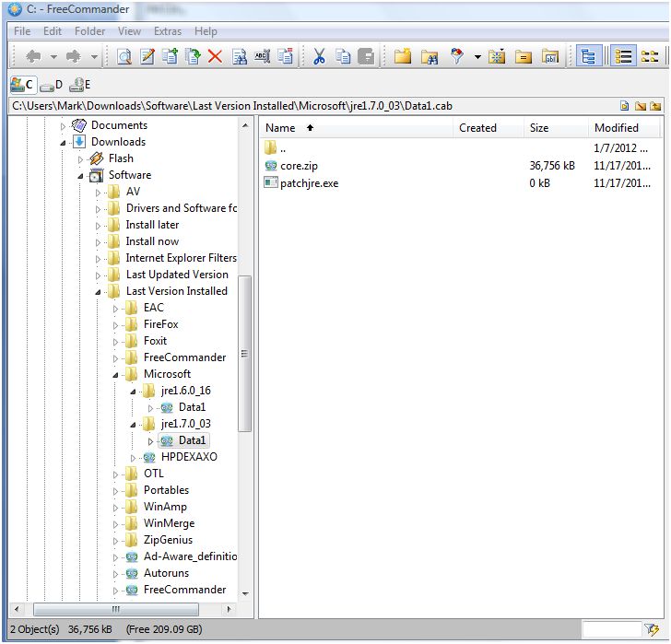The width and height of the screenshot is (671, 644).
Task: Click the folder with equals sign synchronize icon
Action: point(524,57)
